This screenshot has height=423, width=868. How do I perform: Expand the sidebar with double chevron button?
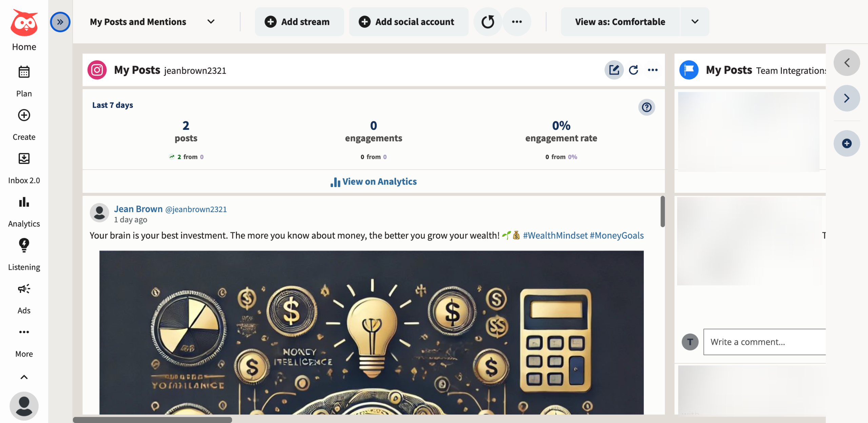pos(60,22)
